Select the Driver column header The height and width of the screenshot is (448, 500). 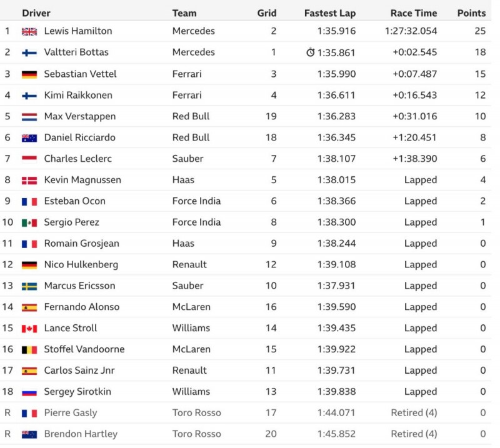(x=36, y=13)
